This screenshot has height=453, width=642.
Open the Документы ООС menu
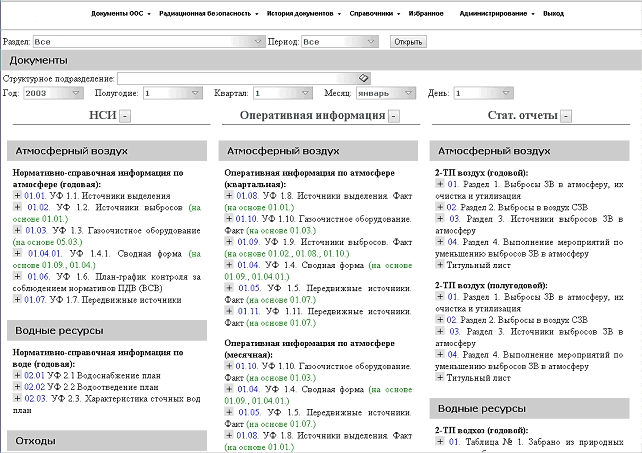[x=120, y=14]
